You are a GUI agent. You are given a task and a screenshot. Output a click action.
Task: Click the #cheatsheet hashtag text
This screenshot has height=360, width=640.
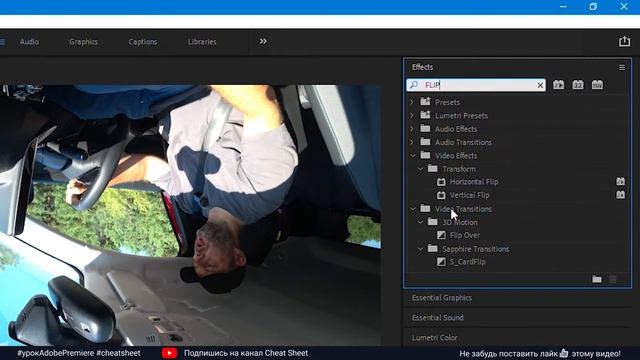tap(118, 353)
